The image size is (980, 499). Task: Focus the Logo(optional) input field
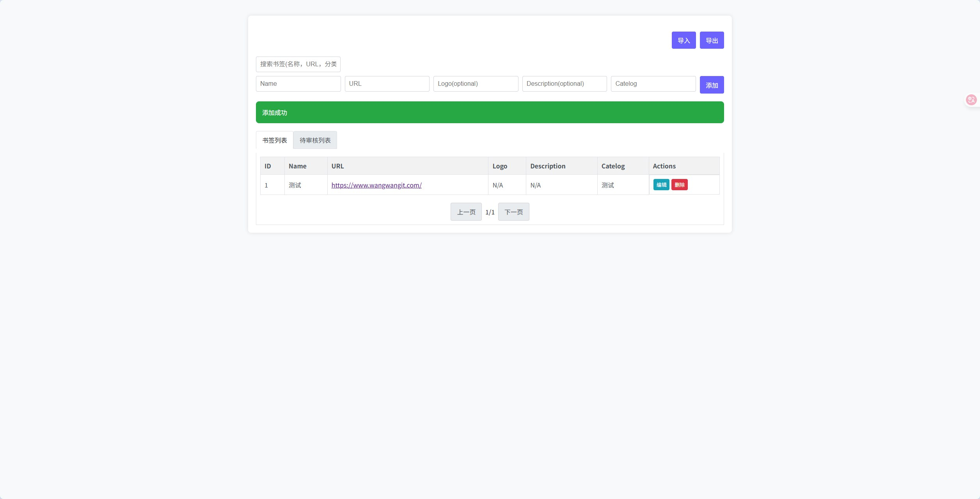(x=476, y=84)
